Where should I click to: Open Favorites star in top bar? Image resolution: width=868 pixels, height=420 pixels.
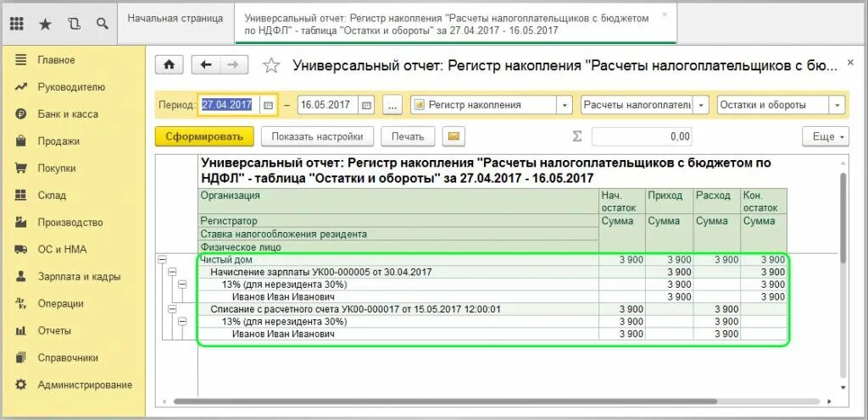point(46,23)
